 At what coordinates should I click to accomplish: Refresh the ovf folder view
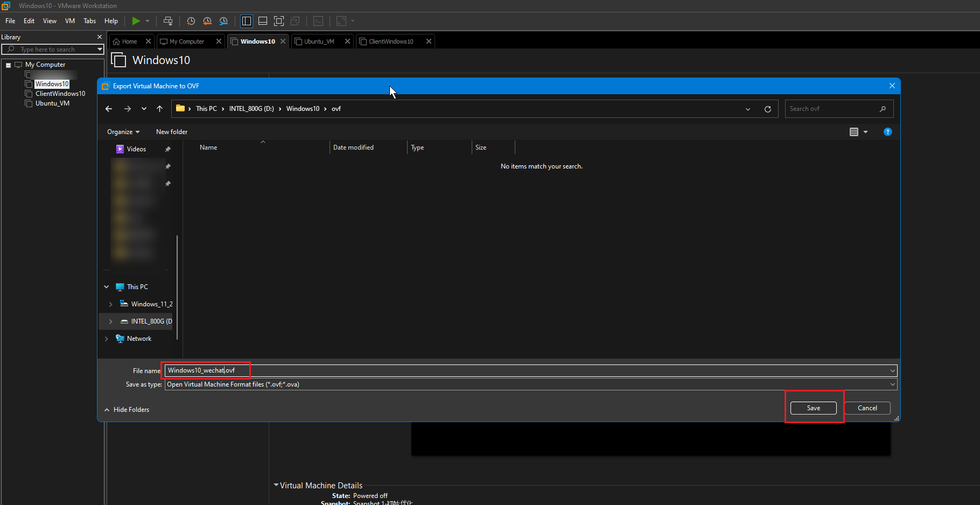coord(768,109)
